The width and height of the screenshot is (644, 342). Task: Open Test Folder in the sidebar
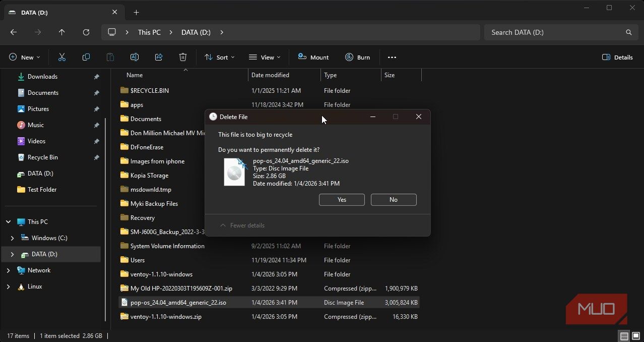click(x=42, y=190)
